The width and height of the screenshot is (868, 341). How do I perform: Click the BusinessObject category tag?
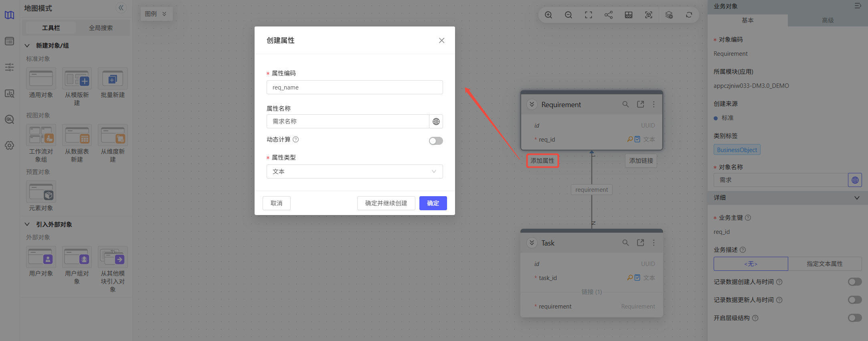(737, 150)
